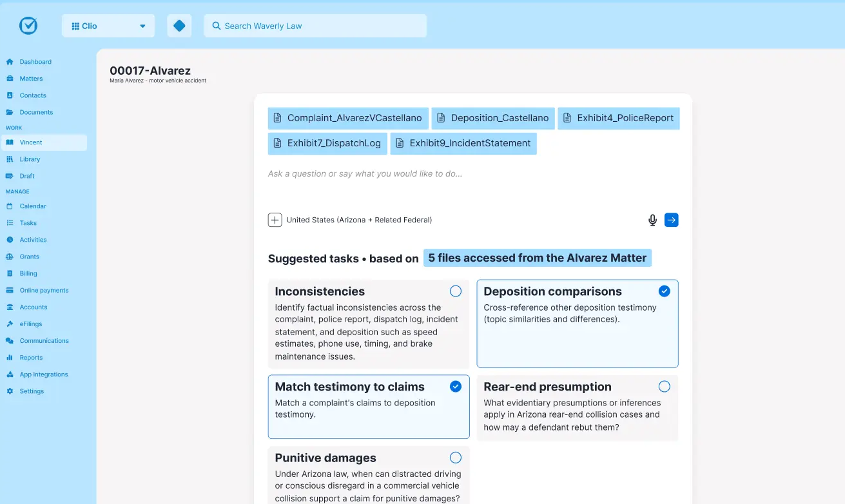Click the 00017-Alvarez matter title

[x=150, y=71]
